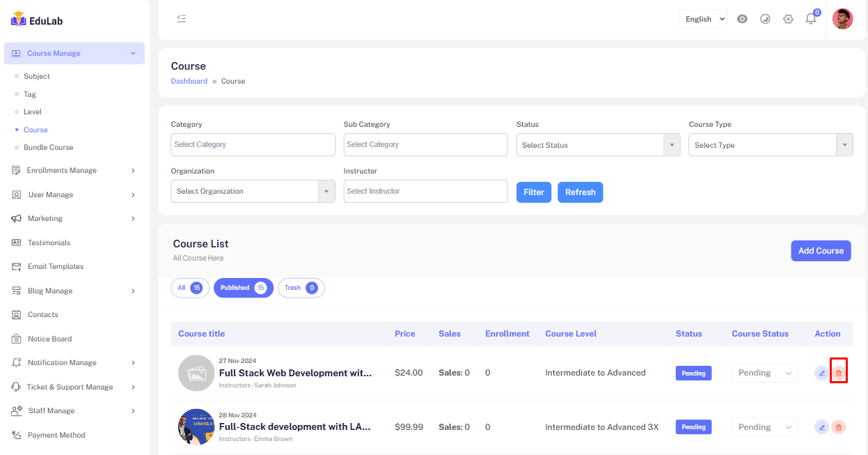Click edit icon for Full-Stack development LARAVEL course
The width and height of the screenshot is (868, 455).
tap(821, 427)
